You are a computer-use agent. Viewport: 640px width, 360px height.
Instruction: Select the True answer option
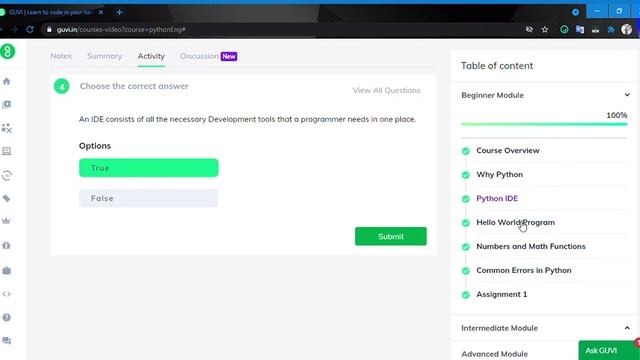[149, 168]
